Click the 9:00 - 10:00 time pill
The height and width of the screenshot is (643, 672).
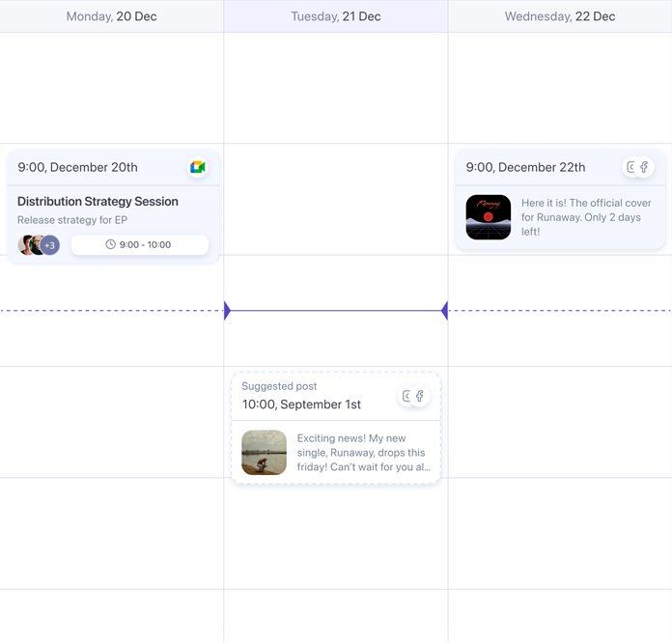(x=140, y=245)
